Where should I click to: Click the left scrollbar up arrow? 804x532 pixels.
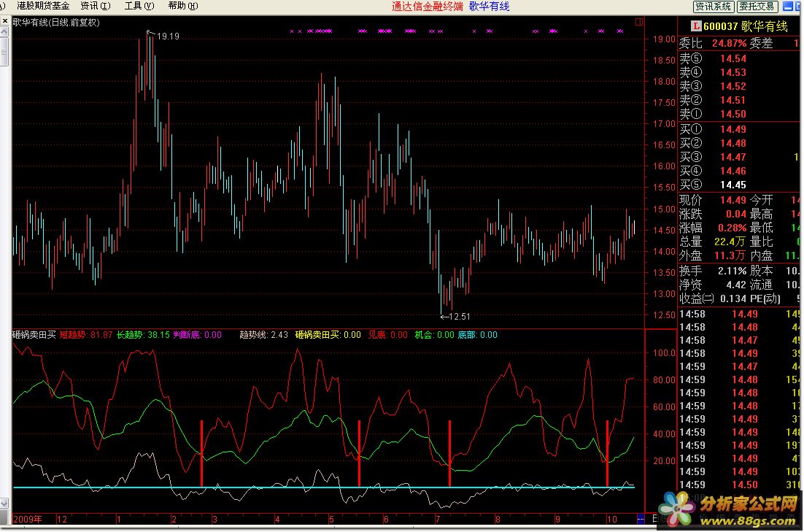4,32
